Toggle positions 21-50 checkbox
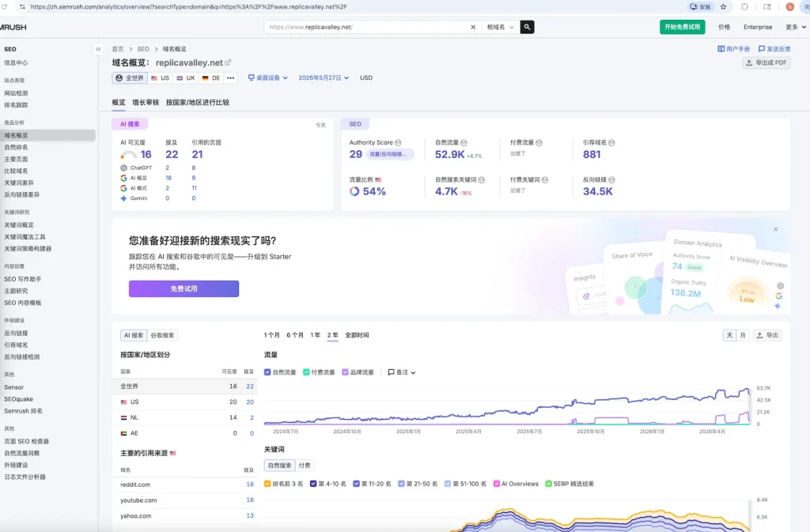 401,484
